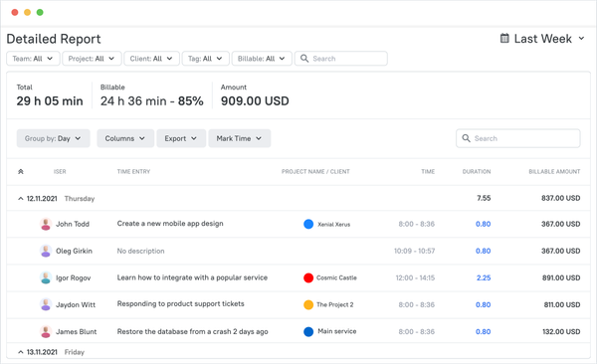Click the 12:00 - 14:15 time range
Viewport: 597px width, 364px height.
[415, 277]
